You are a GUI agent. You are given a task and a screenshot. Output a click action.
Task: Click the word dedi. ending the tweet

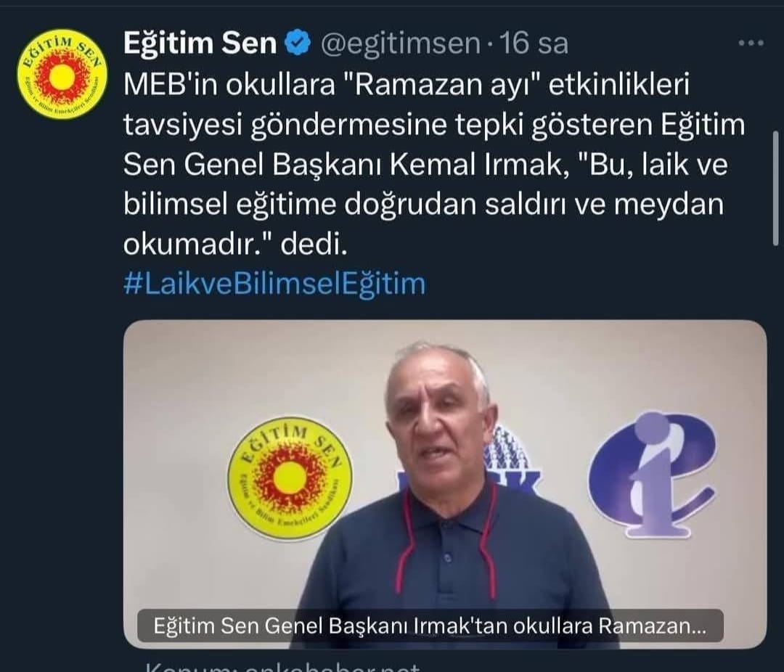313,245
